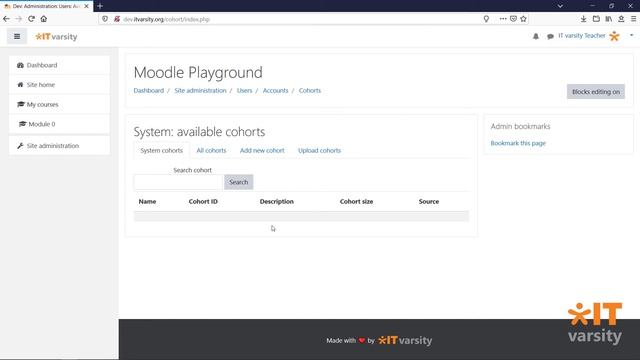Image resolution: width=640 pixels, height=360 pixels.
Task: Open My courses in the side navigation
Action: pyautogui.click(x=59, y=104)
